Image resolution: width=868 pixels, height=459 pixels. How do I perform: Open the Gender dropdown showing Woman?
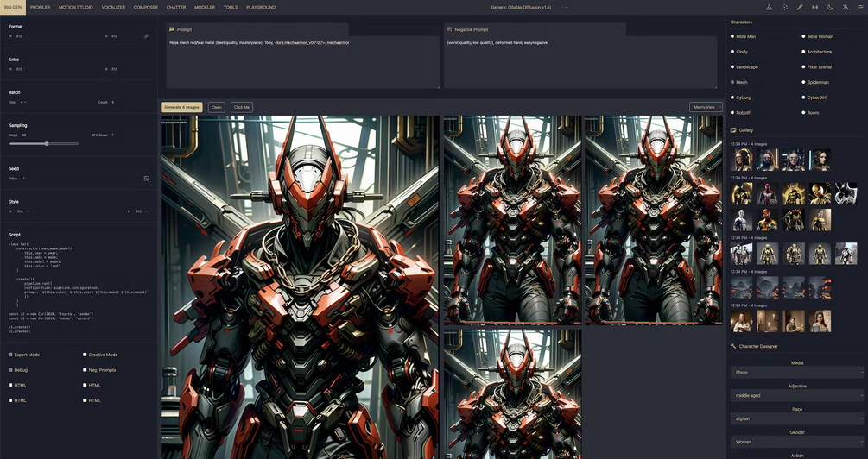797,442
